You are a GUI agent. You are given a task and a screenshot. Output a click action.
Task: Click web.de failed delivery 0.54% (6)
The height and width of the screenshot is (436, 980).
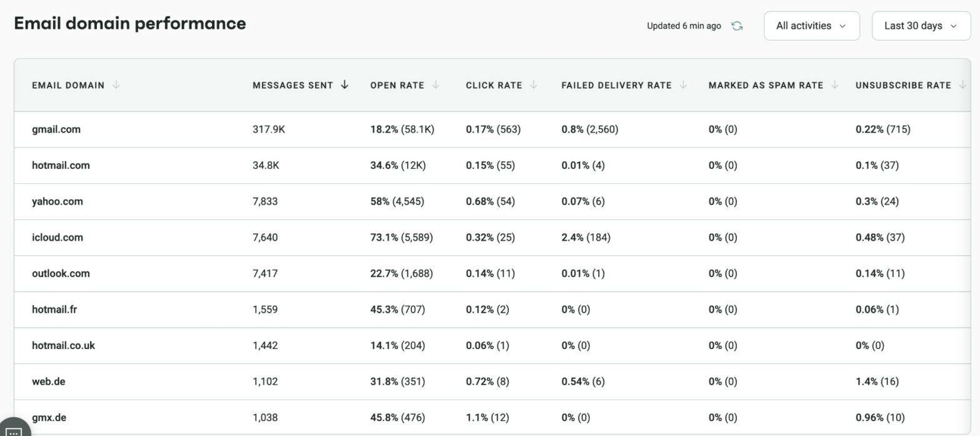[583, 381]
